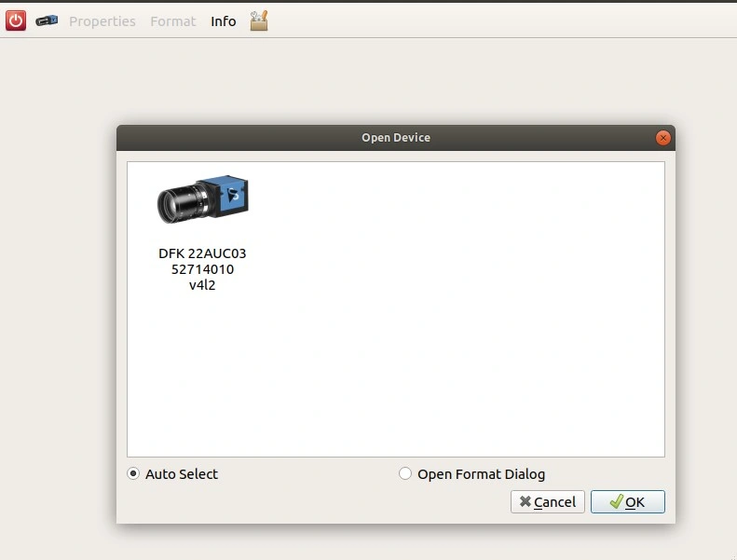This screenshot has height=560, width=737.
Task: Open the Properties menu item
Action: coord(102,21)
